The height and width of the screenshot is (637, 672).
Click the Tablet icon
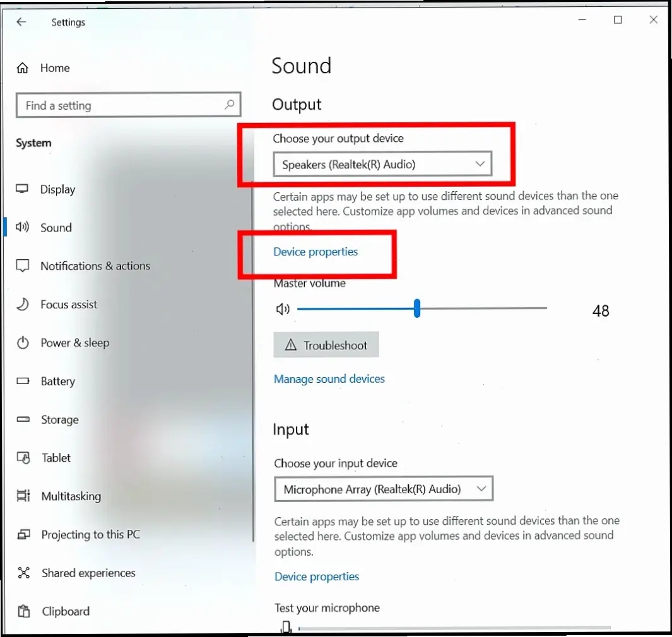[x=23, y=457]
